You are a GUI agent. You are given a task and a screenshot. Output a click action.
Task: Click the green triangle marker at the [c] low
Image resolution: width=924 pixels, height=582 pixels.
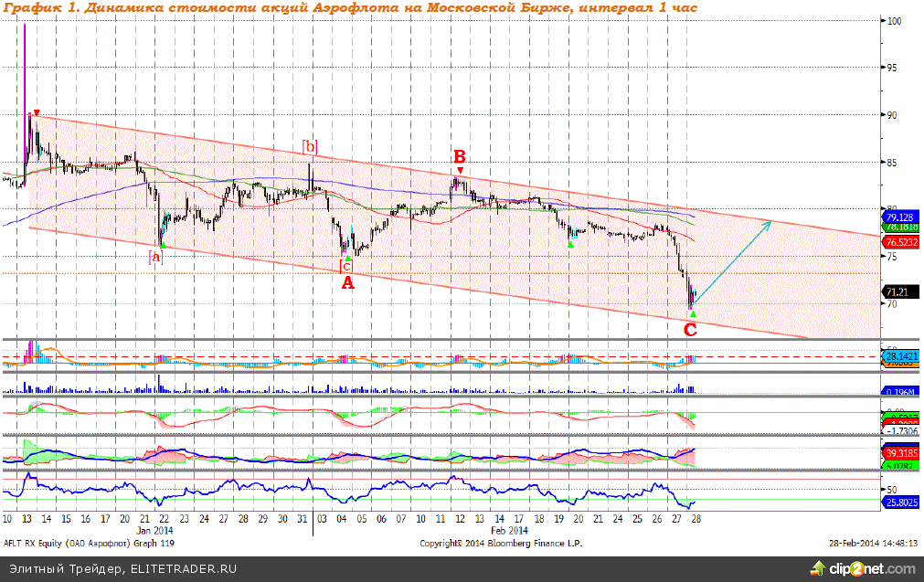[x=347, y=258]
